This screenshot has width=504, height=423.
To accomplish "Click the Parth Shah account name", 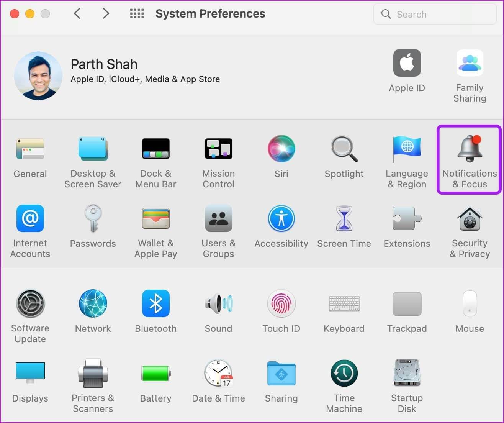I will click(104, 64).
